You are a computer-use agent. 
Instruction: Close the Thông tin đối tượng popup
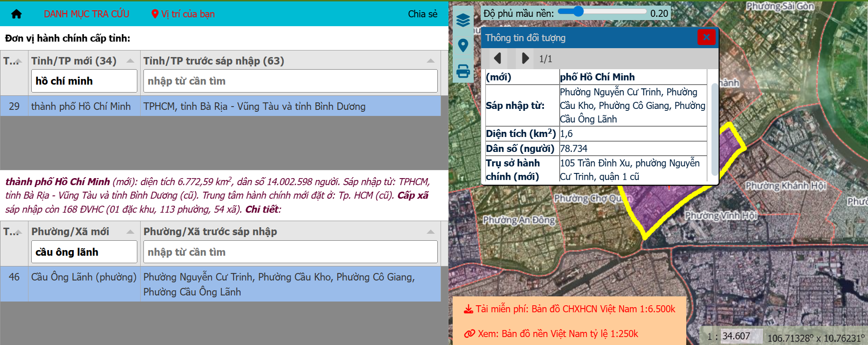706,37
